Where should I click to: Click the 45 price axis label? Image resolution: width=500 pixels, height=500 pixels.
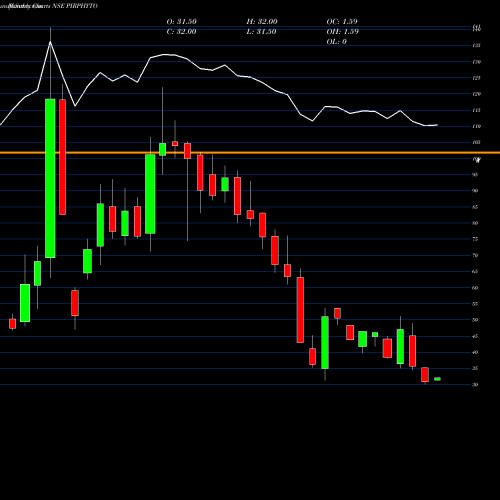475,336
